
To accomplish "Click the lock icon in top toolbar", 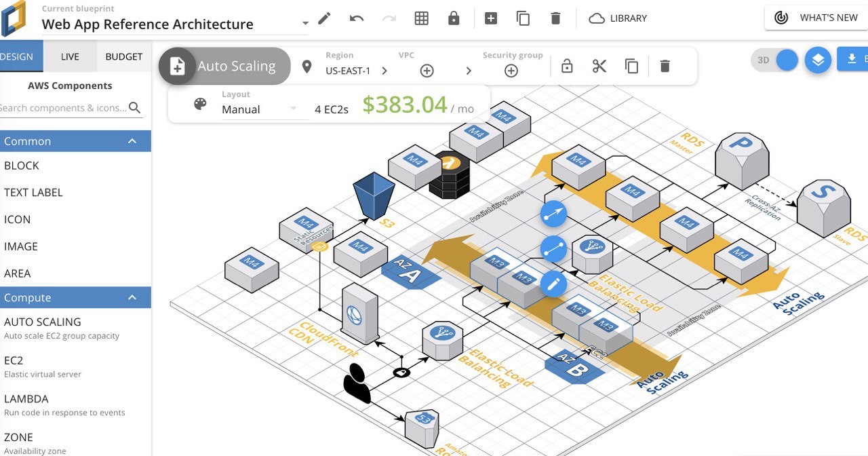I will click(x=454, y=18).
